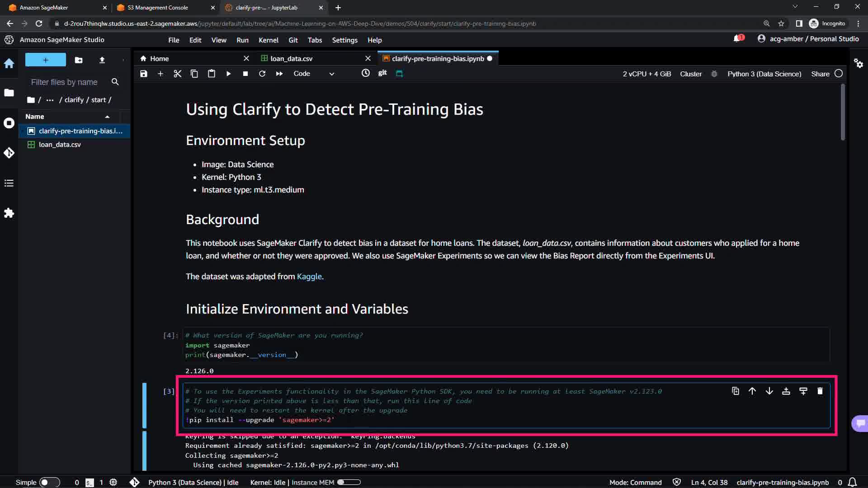Run the selected cell
868x488 pixels.
coord(228,74)
